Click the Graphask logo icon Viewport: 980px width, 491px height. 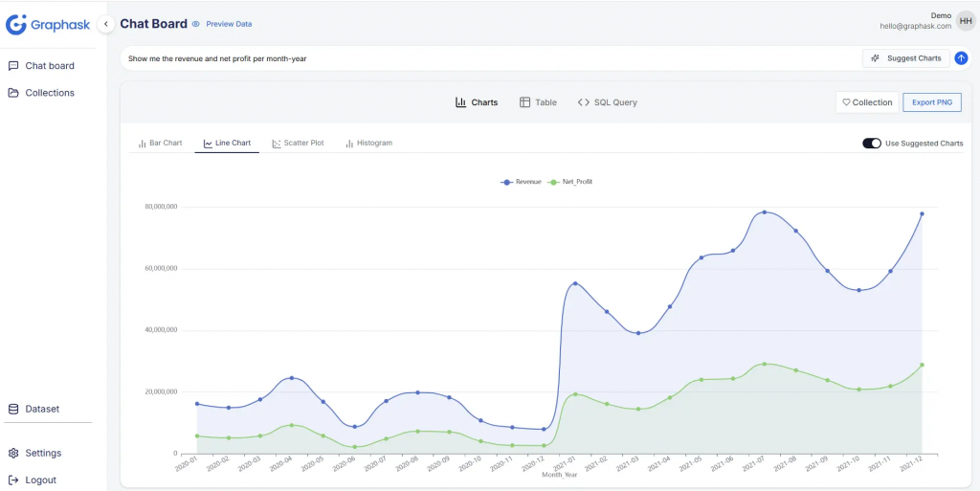pos(15,24)
